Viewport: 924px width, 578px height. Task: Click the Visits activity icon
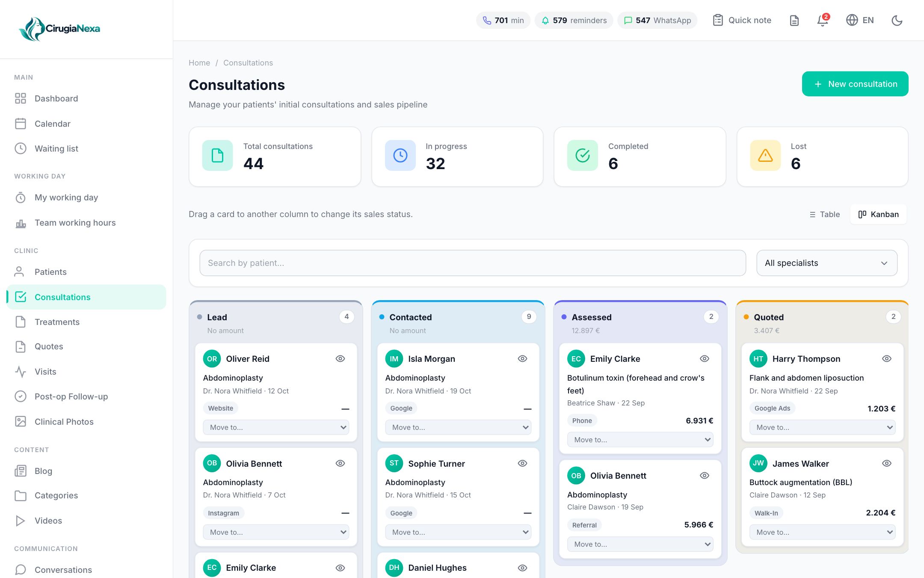pyautogui.click(x=21, y=372)
